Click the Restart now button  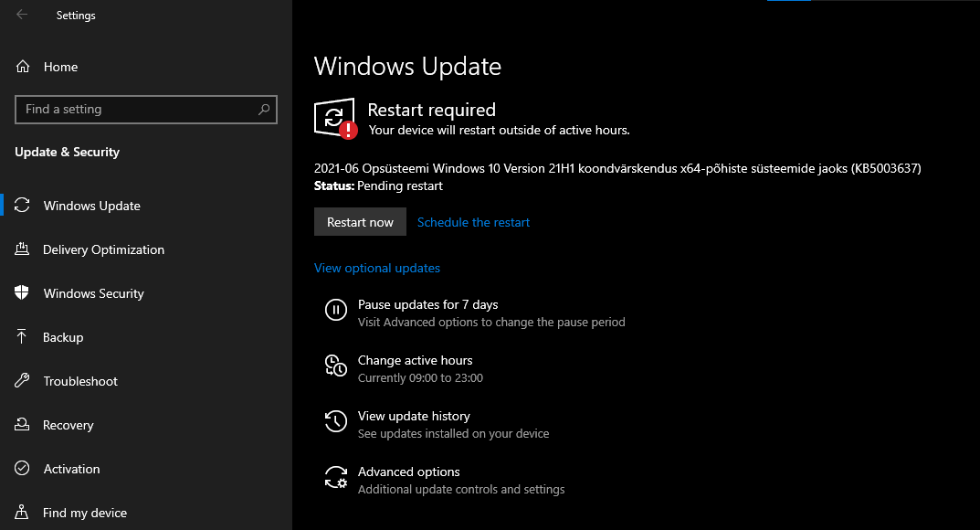click(360, 222)
